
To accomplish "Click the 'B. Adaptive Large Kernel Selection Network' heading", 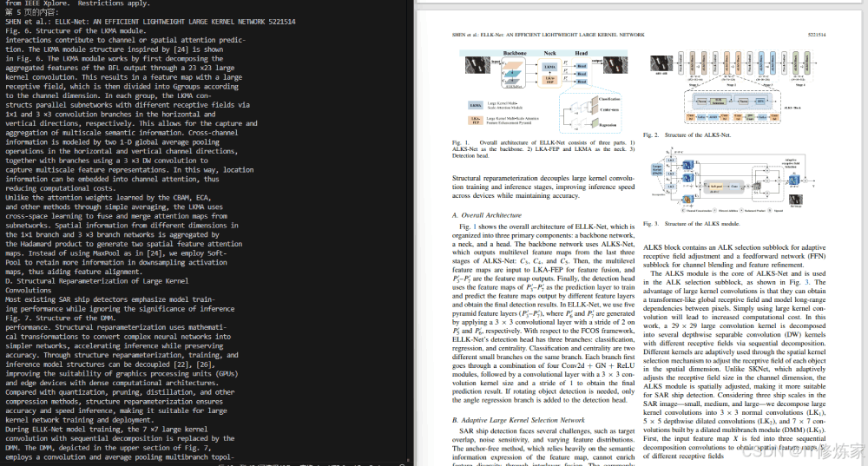I will coord(518,420).
